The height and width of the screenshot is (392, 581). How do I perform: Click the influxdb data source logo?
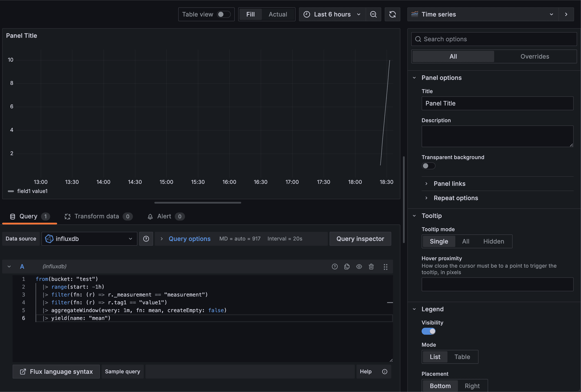pyautogui.click(x=49, y=239)
